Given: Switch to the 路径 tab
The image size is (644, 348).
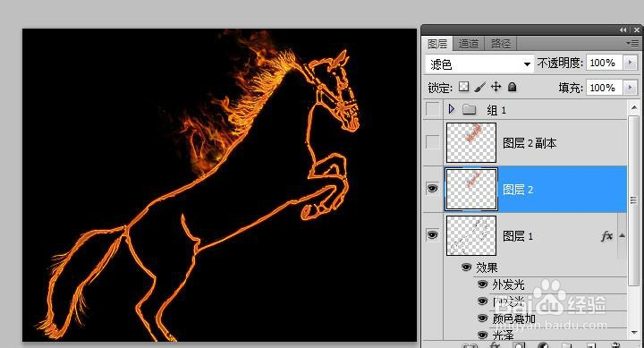Looking at the screenshot, I should click(501, 44).
